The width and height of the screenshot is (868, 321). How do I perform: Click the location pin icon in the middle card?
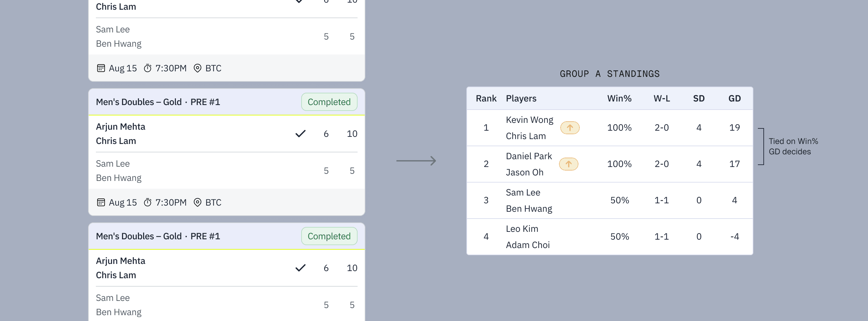(198, 202)
